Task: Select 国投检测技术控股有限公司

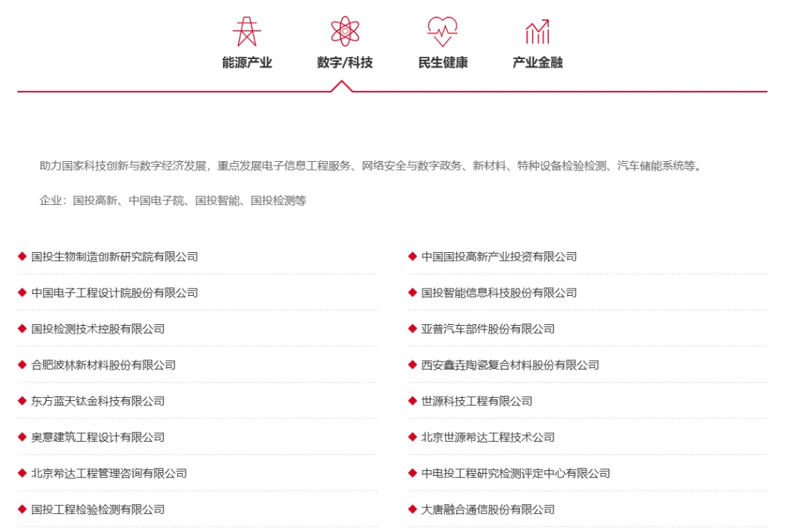Action: 98,329
